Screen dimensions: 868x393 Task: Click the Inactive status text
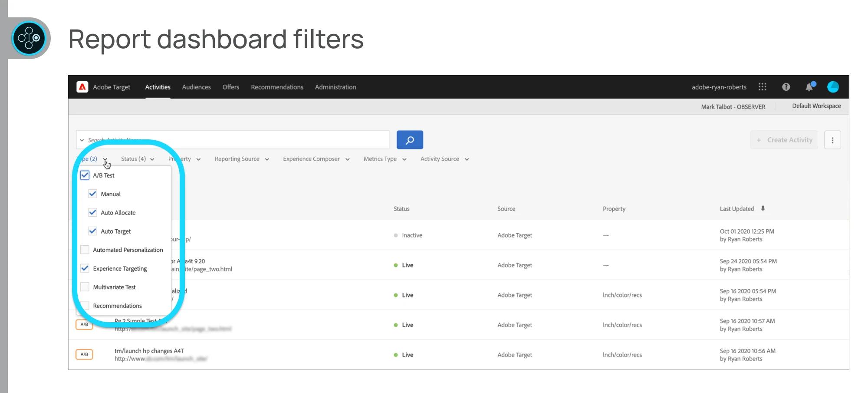412,235
